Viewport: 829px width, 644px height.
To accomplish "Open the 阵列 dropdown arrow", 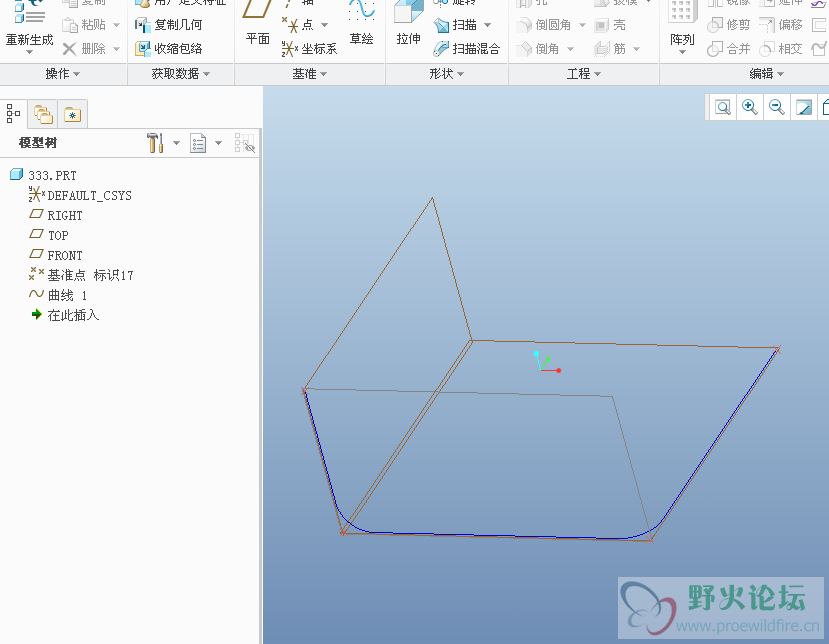I will (x=682, y=52).
